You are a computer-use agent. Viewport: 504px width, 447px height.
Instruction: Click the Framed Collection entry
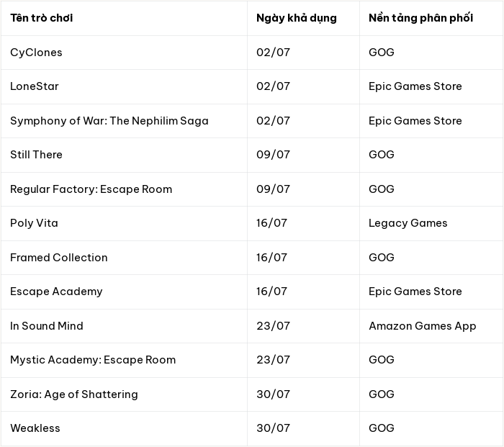pyautogui.click(x=59, y=258)
